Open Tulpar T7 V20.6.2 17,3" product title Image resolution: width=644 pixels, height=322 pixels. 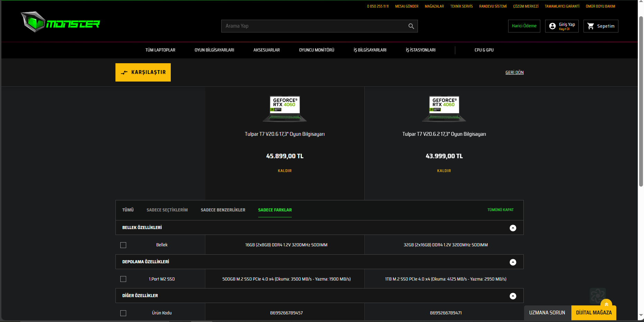click(x=444, y=134)
